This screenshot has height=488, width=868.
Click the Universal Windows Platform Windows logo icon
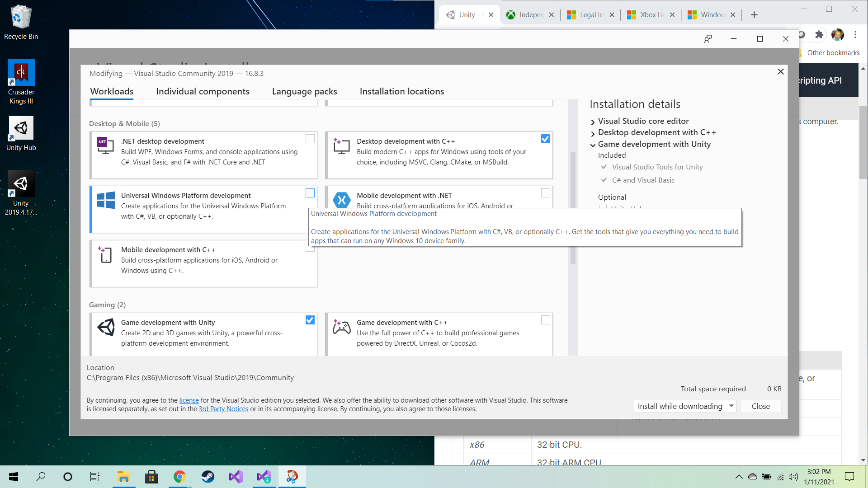point(106,200)
